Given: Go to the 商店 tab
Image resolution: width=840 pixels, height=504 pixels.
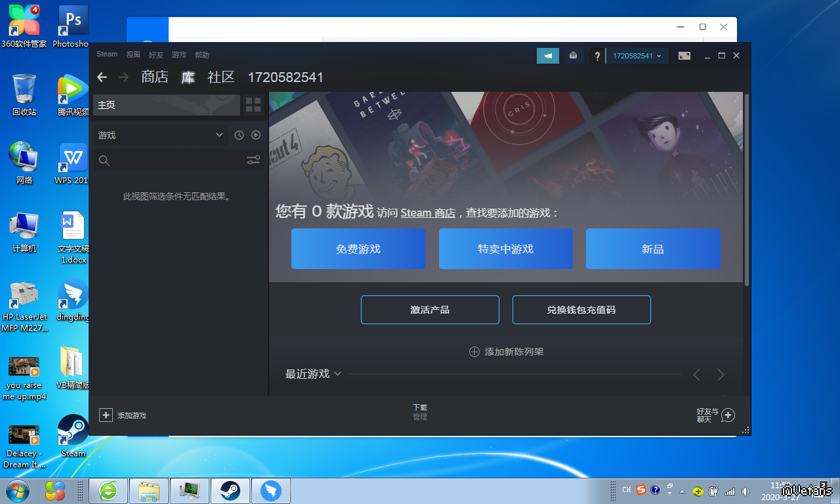Looking at the screenshot, I should (x=155, y=77).
